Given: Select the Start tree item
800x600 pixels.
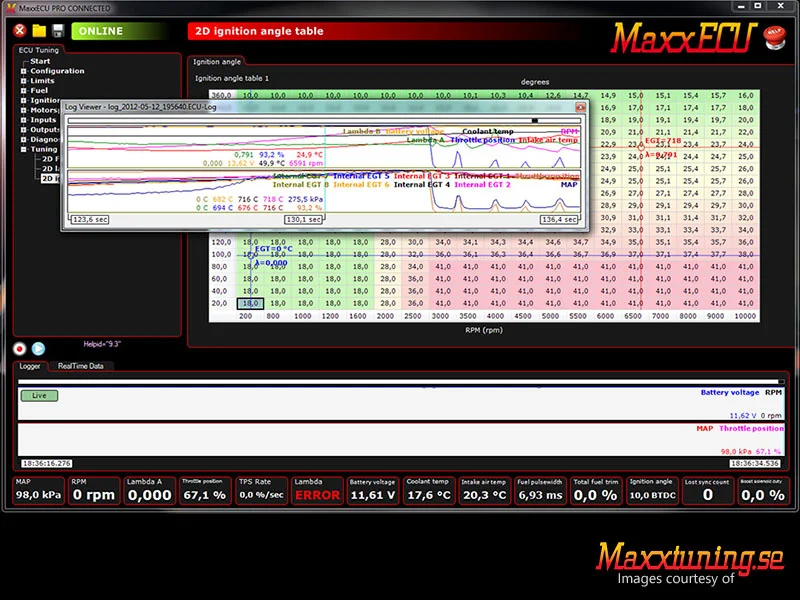Looking at the screenshot, I should click(40, 61).
